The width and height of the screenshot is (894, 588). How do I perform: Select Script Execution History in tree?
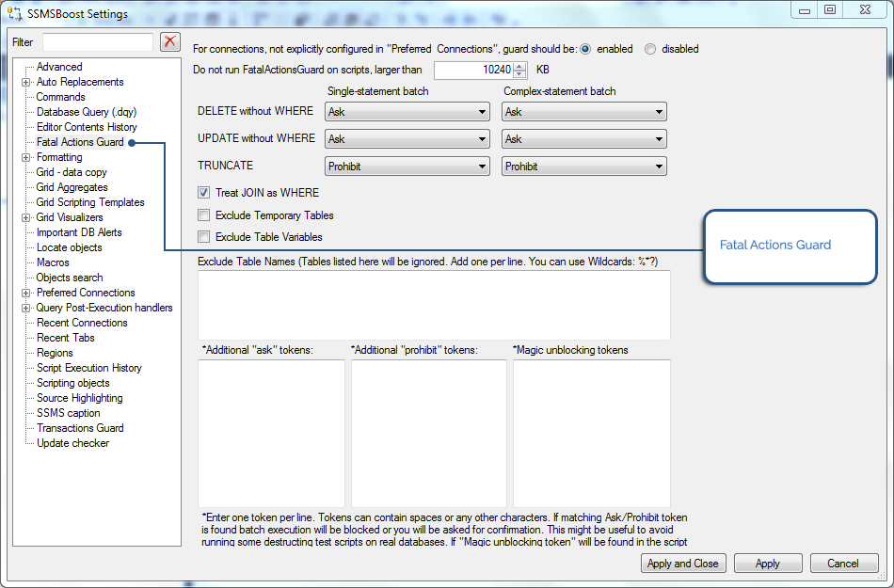click(x=89, y=368)
